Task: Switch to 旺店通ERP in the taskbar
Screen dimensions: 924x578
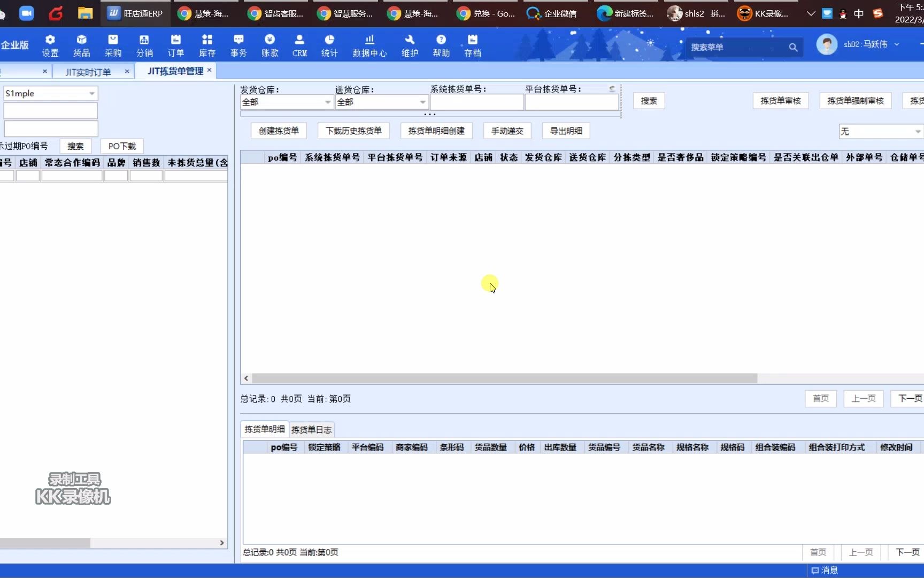Action: pos(135,13)
